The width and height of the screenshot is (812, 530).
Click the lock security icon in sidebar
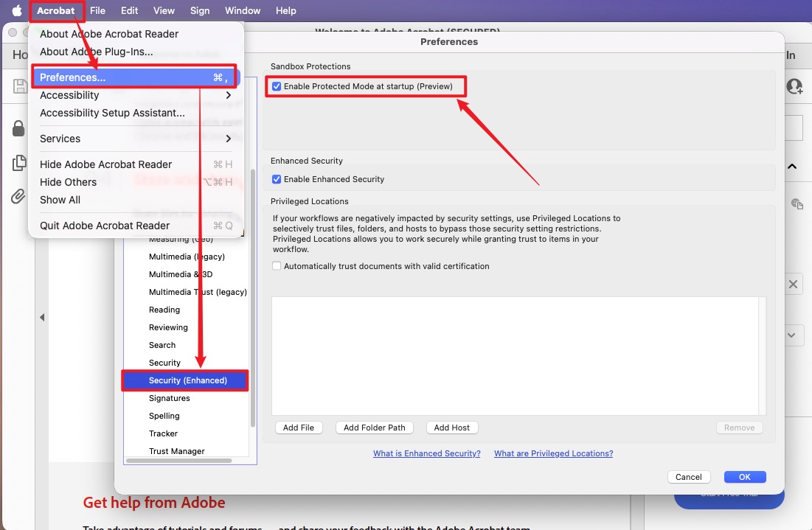click(18, 128)
